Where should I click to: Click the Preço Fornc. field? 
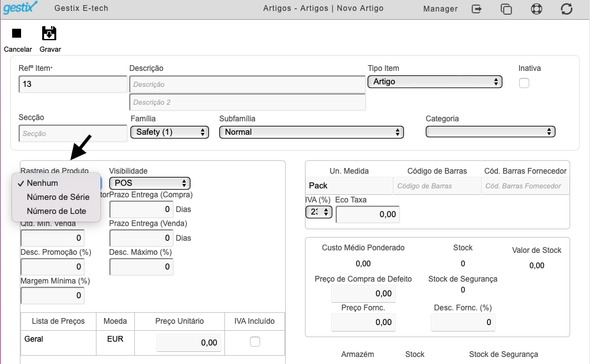[x=363, y=322]
